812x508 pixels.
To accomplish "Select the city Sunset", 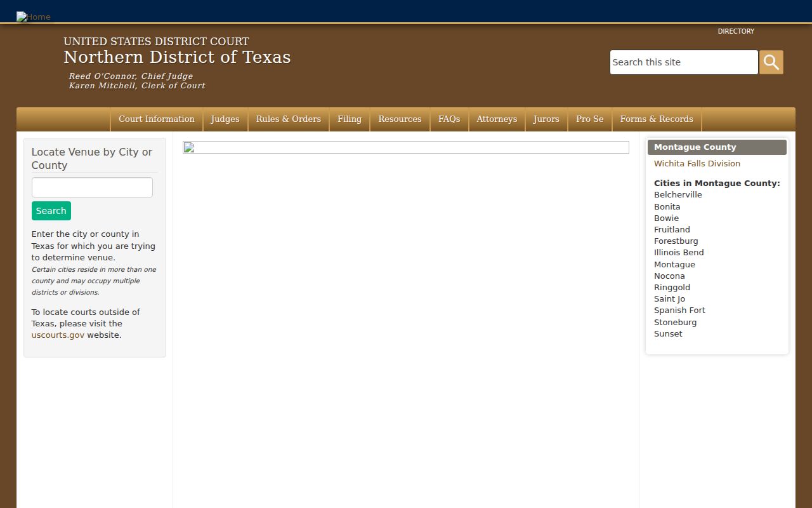I will click(x=669, y=333).
